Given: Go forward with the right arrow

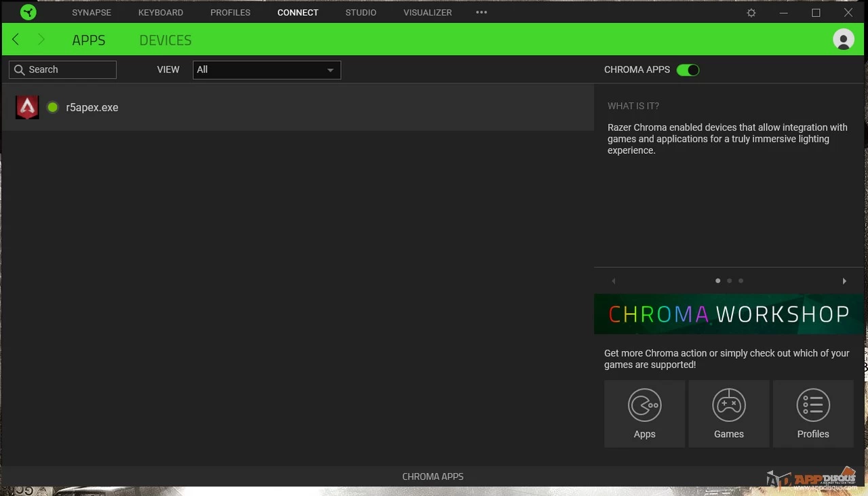Looking at the screenshot, I should point(41,39).
